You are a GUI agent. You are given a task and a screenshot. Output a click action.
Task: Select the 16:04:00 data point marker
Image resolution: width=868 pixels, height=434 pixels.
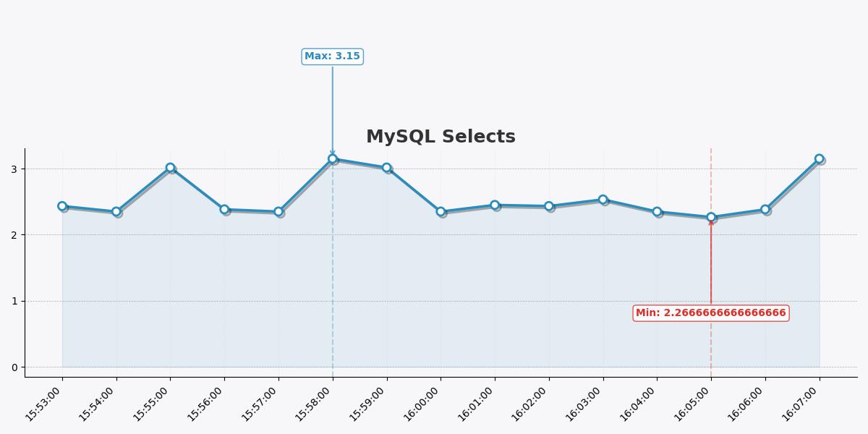[657, 212]
